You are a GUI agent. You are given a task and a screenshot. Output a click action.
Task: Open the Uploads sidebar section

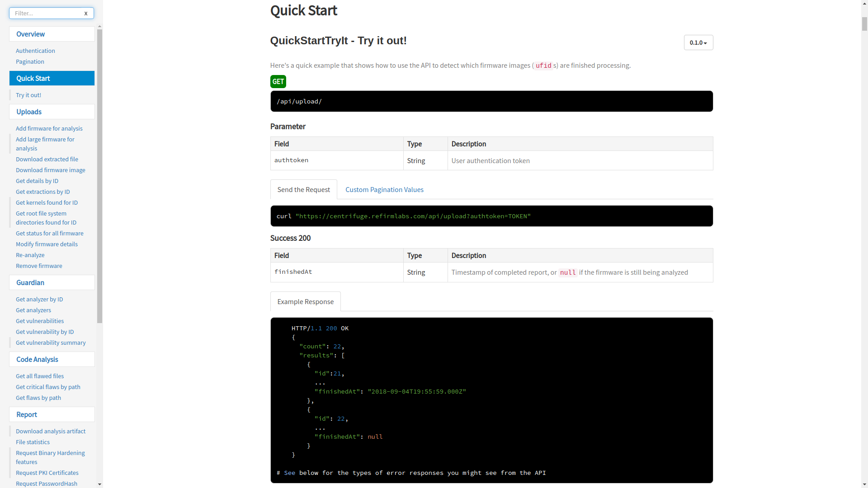click(52, 112)
